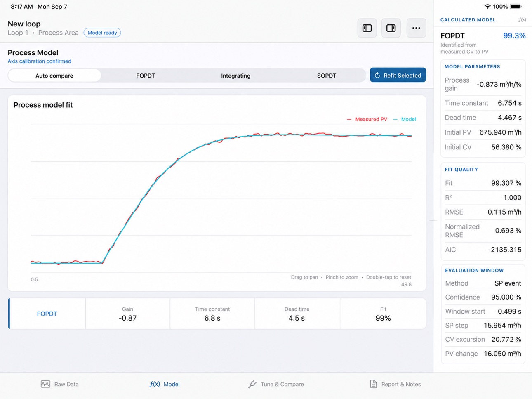Open the Tune & Compare tab
This screenshot has width=532, height=399.
point(276,384)
